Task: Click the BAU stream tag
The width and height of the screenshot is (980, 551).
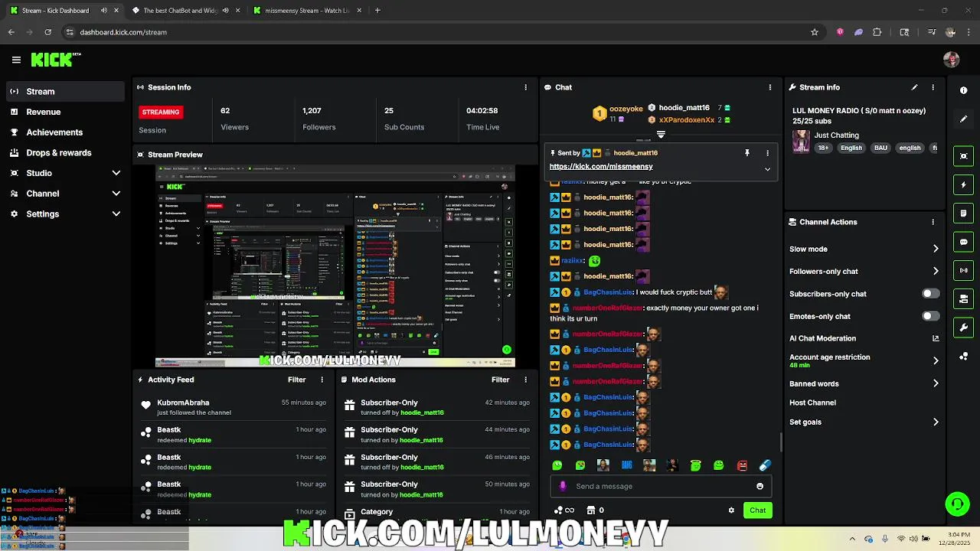Action: coord(881,148)
